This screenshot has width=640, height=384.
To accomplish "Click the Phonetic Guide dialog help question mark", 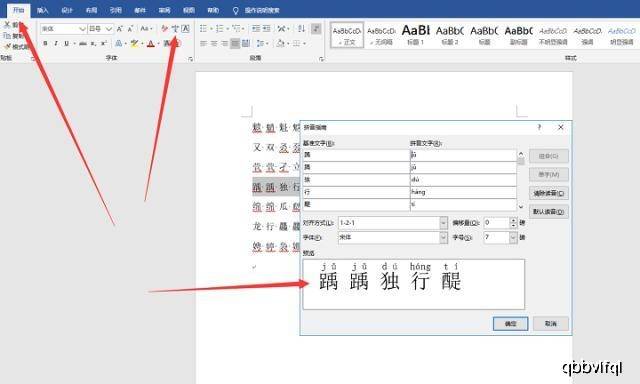I will (x=539, y=127).
